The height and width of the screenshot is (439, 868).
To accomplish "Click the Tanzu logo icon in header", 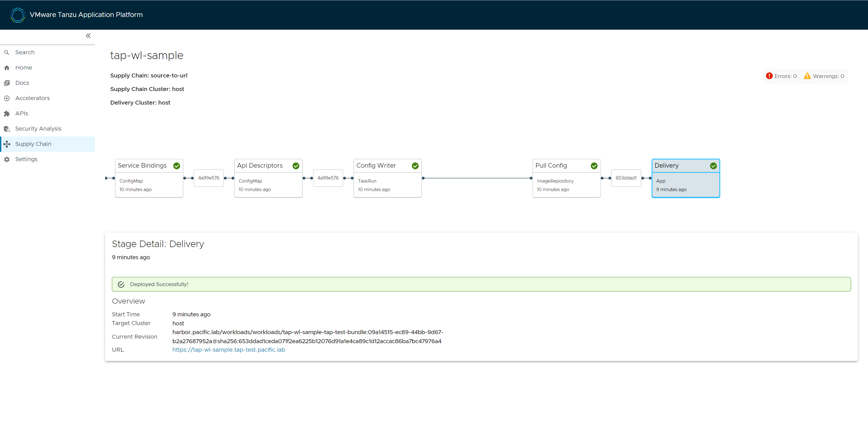I will pyautogui.click(x=18, y=15).
